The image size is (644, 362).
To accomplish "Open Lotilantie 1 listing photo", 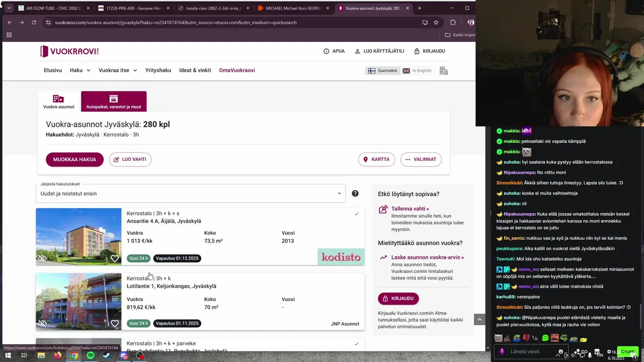I will click(x=78, y=301).
